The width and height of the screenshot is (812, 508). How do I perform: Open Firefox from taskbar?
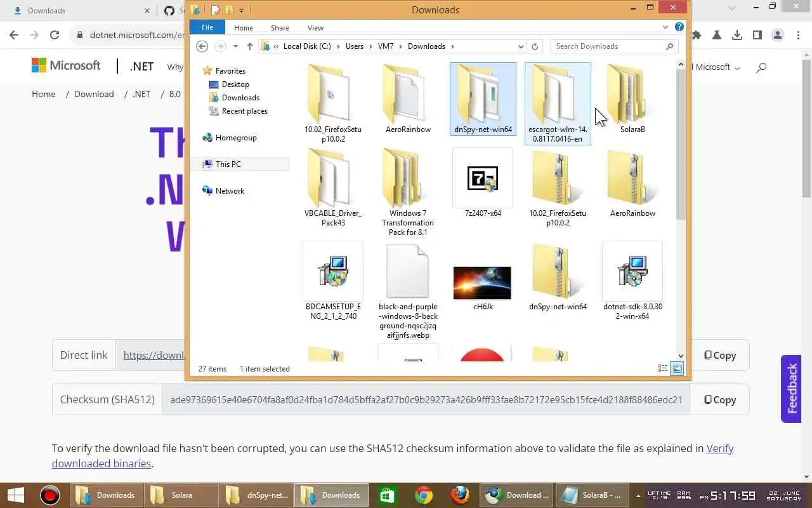click(x=460, y=495)
